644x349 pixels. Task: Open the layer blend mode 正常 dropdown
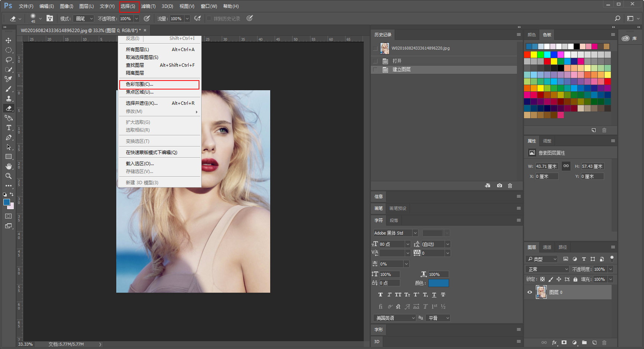coord(547,269)
